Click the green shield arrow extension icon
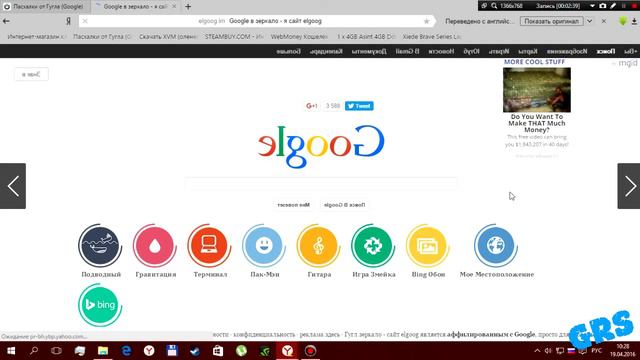Screen dimensions: 640x360 tap(622, 21)
